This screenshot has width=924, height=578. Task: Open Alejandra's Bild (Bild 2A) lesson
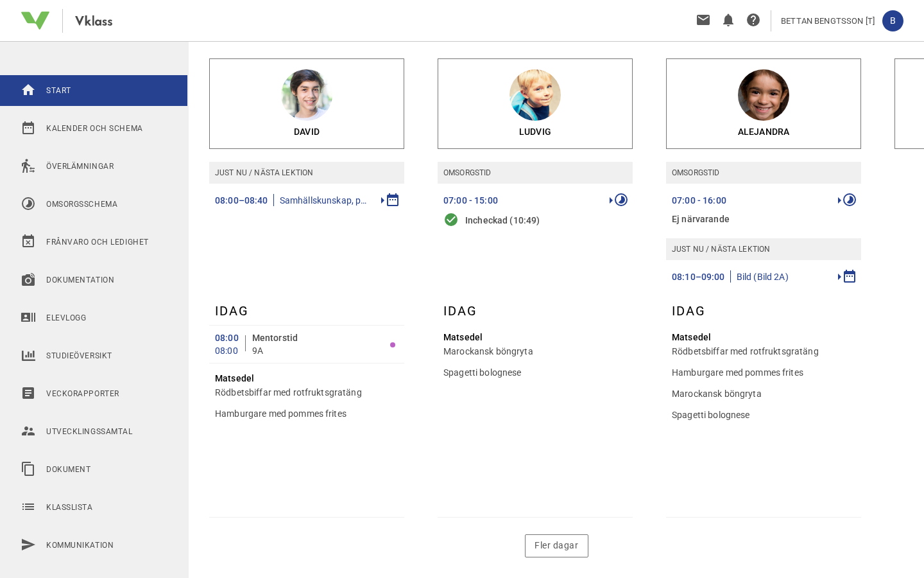(762, 277)
